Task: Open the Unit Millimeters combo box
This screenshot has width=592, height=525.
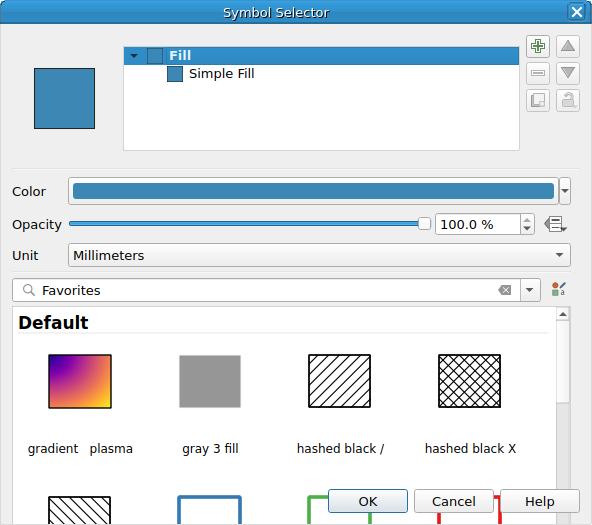Action: tap(319, 255)
